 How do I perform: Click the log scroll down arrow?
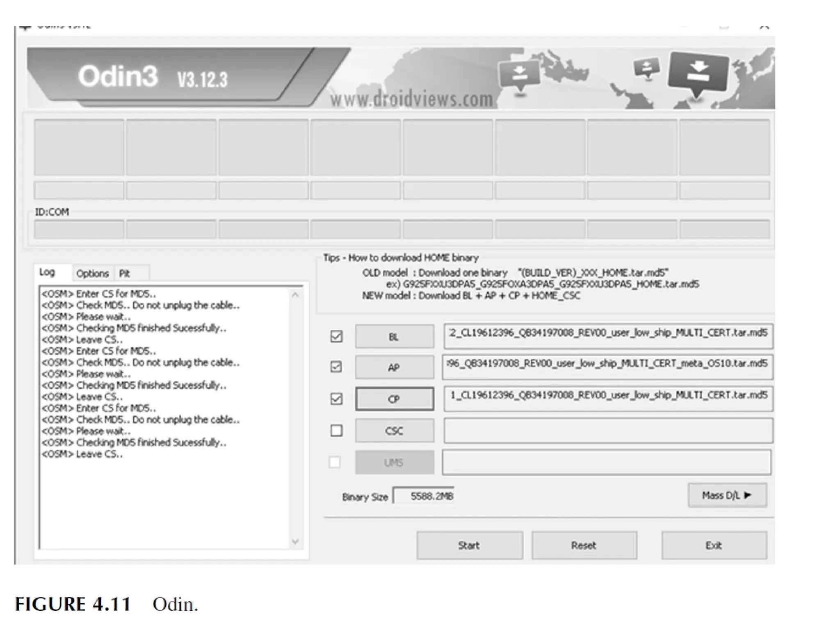point(295,542)
